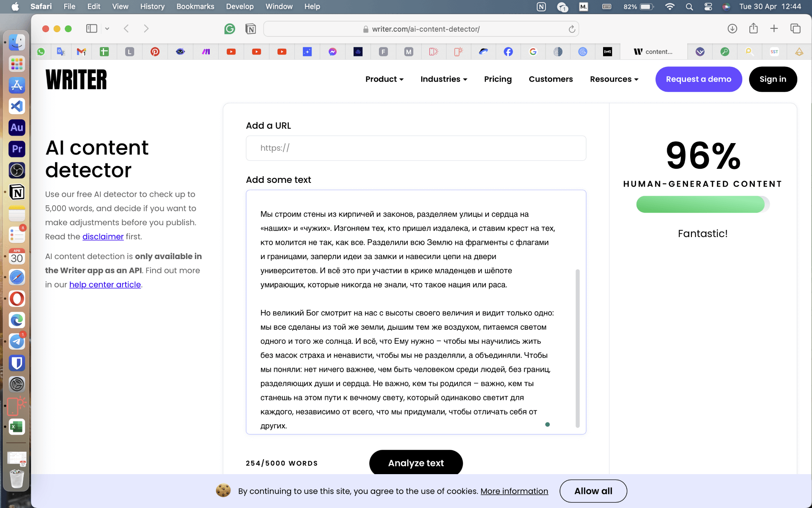Open the Trash in the Dock
Viewport: 812px width, 508px height.
(17, 478)
